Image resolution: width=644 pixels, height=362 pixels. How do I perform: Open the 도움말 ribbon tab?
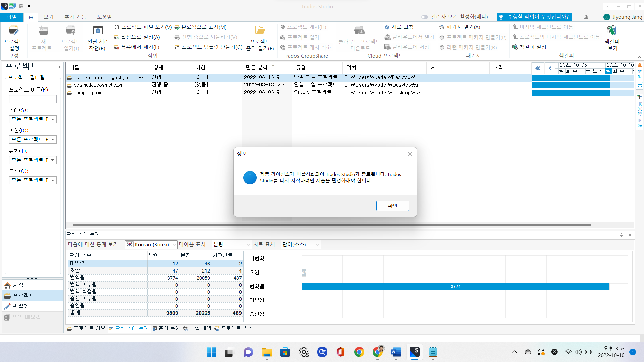(x=104, y=17)
